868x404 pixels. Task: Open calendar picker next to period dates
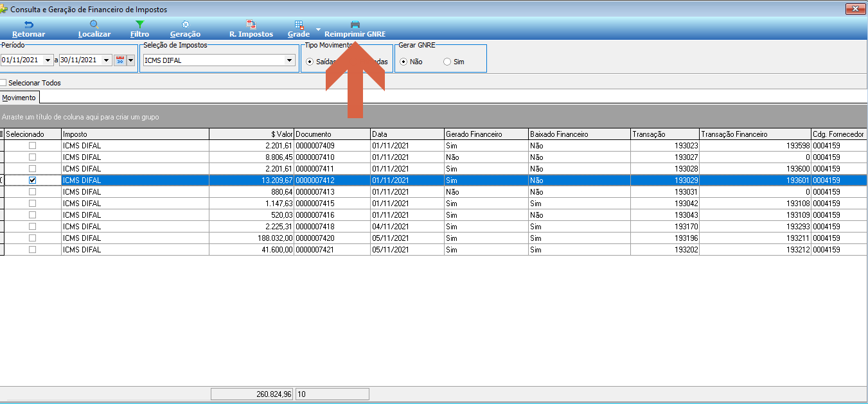coord(120,60)
